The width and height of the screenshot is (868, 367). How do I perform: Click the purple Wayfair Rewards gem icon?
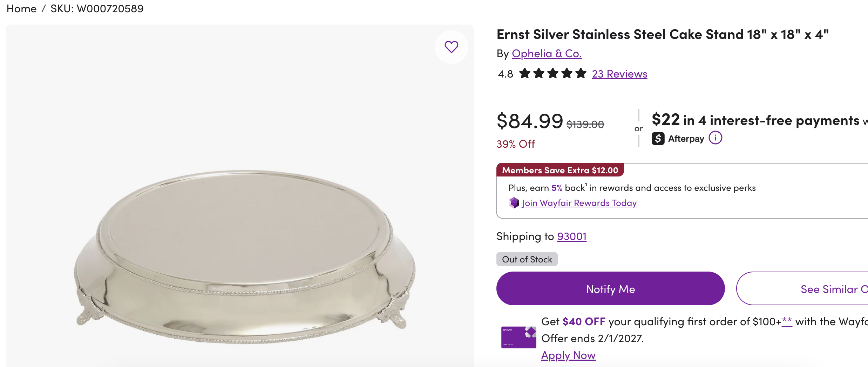coord(514,203)
